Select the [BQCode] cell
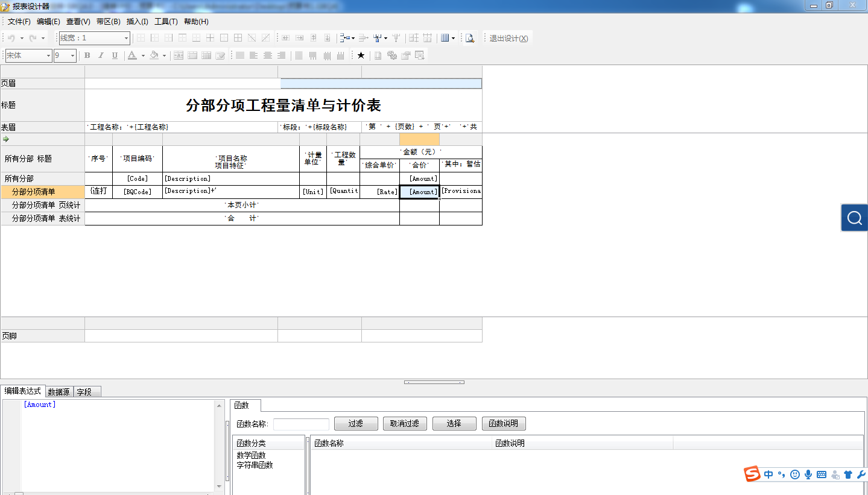 (x=138, y=192)
